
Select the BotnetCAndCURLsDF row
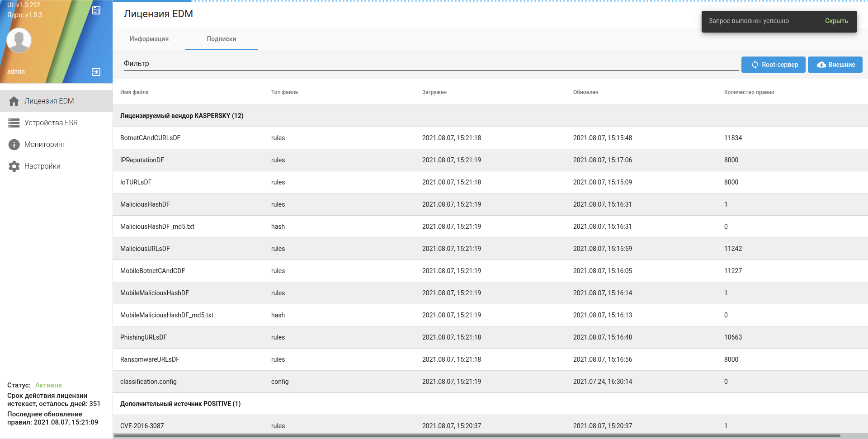[x=150, y=138]
